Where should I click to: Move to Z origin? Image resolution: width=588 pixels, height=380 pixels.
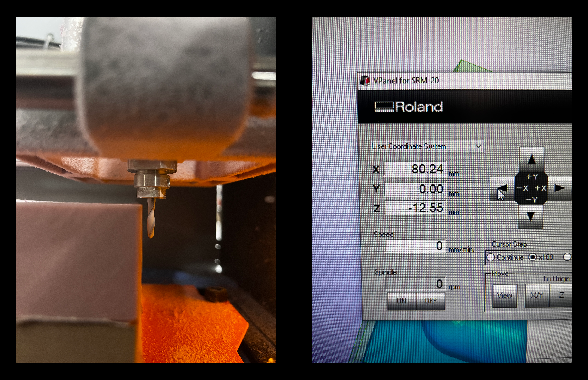click(x=561, y=295)
